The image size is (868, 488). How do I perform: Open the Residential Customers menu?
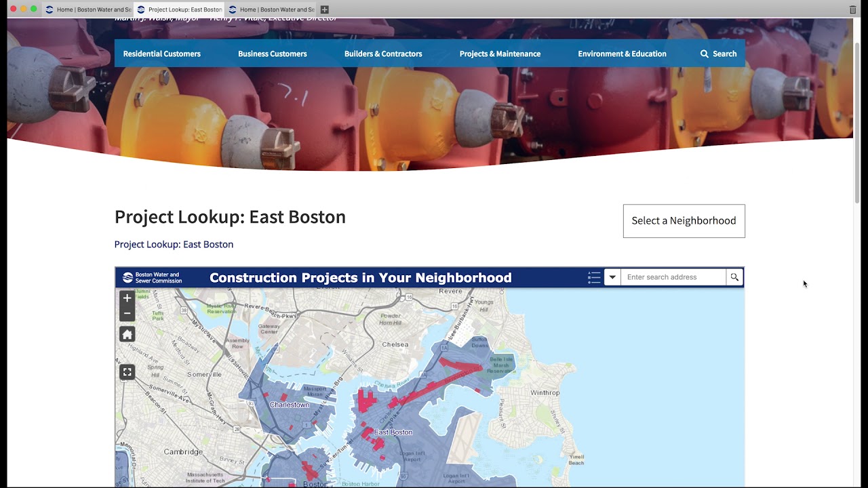click(x=161, y=54)
